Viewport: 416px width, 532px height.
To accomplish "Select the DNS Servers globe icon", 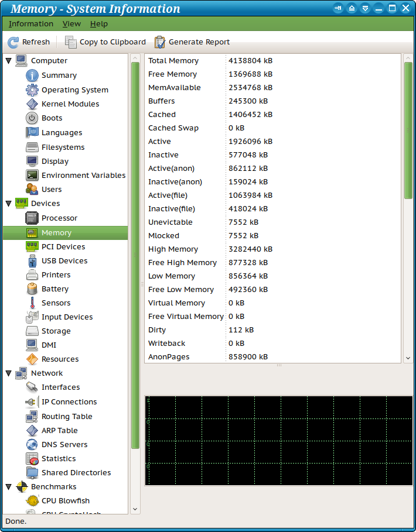I will pos(32,444).
